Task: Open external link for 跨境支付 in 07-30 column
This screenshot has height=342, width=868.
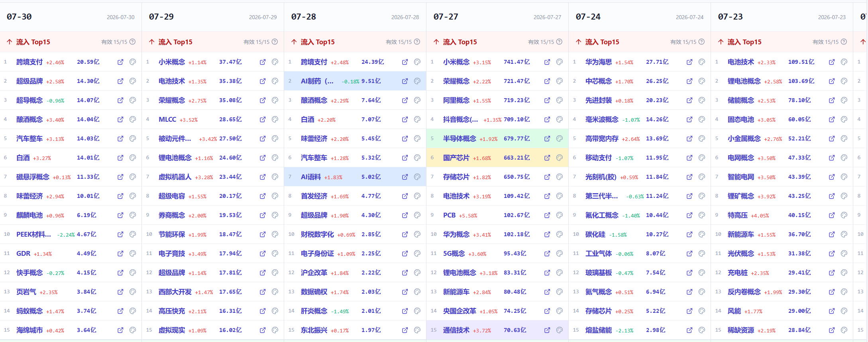Action: click(120, 62)
